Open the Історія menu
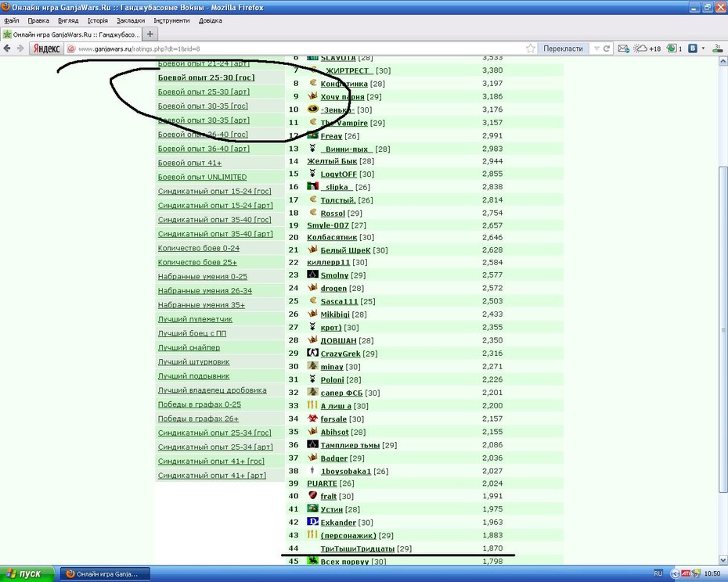 pyautogui.click(x=98, y=20)
